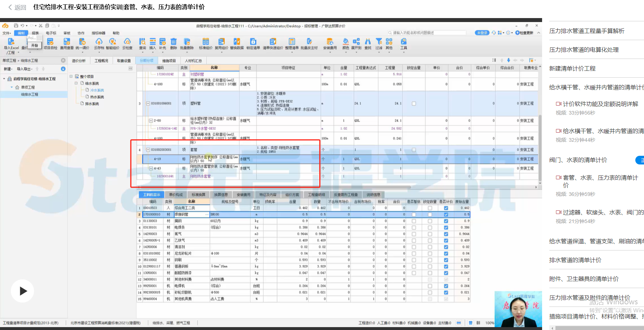Click the 复用组价 icon
The width and height of the screenshot is (644, 330).
click(222, 44)
